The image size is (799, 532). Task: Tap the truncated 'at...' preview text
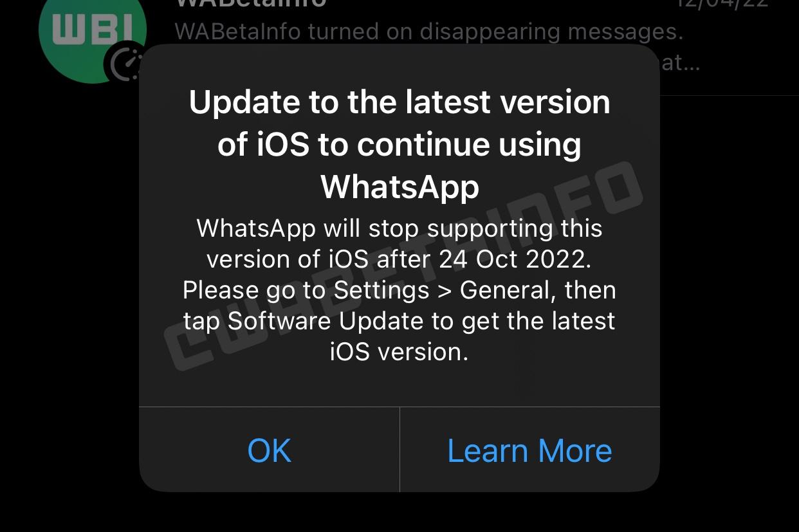(681, 63)
